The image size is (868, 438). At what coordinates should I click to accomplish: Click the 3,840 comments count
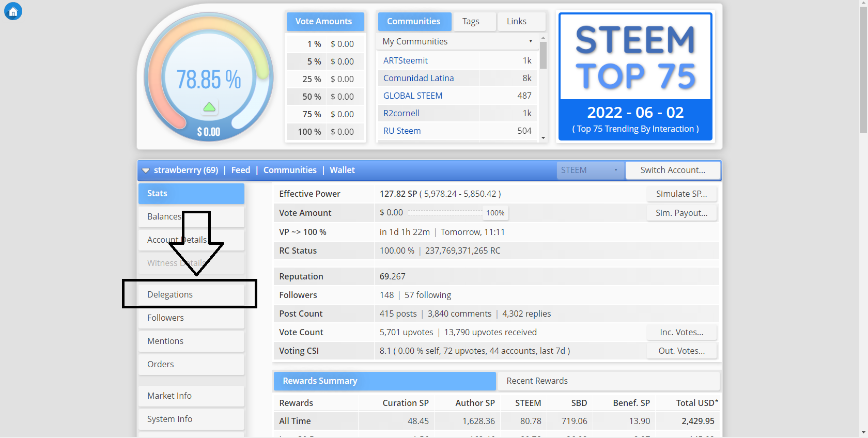(x=460, y=314)
